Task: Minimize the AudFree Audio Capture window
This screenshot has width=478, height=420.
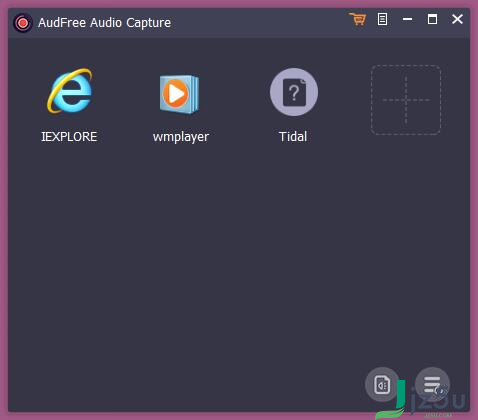Action: click(x=407, y=19)
